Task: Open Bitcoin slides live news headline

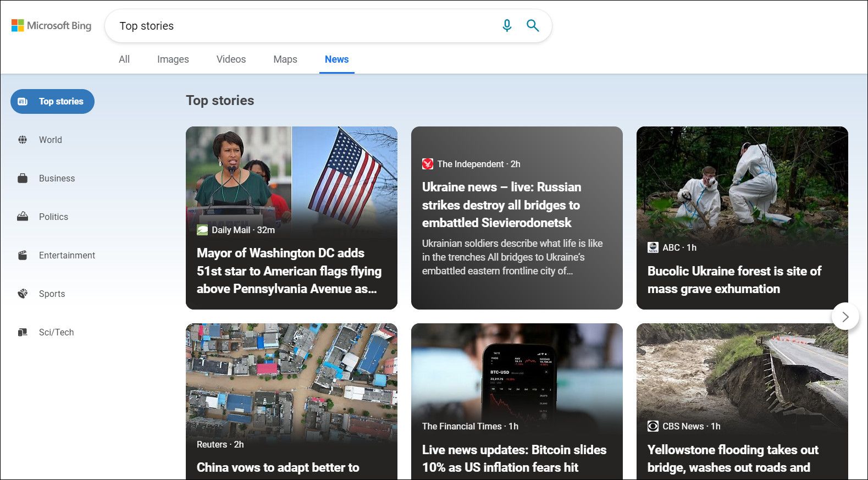Action: point(515,459)
